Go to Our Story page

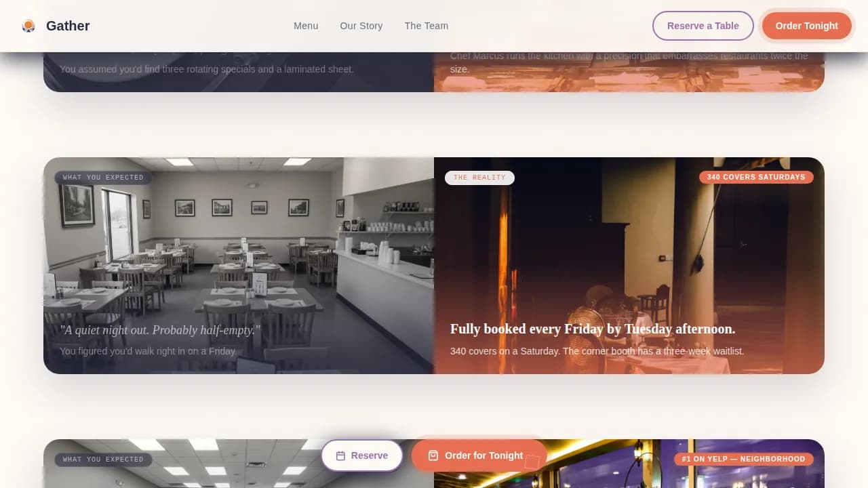[361, 26]
